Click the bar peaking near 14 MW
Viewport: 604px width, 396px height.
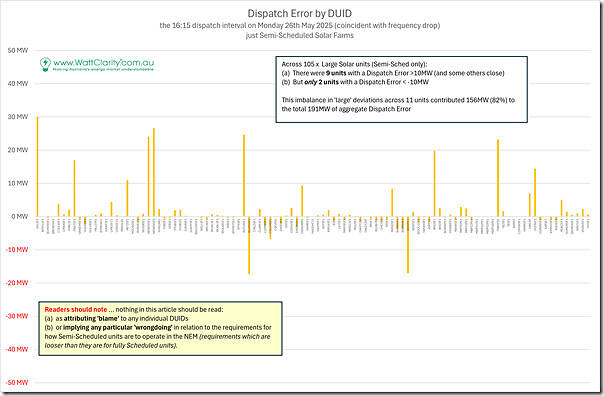click(x=535, y=193)
